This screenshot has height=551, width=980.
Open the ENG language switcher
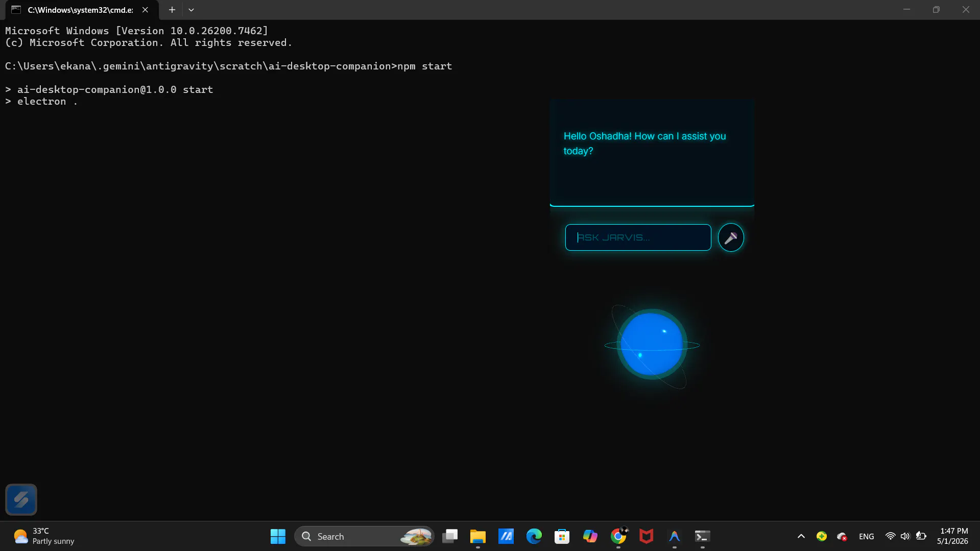click(867, 536)
